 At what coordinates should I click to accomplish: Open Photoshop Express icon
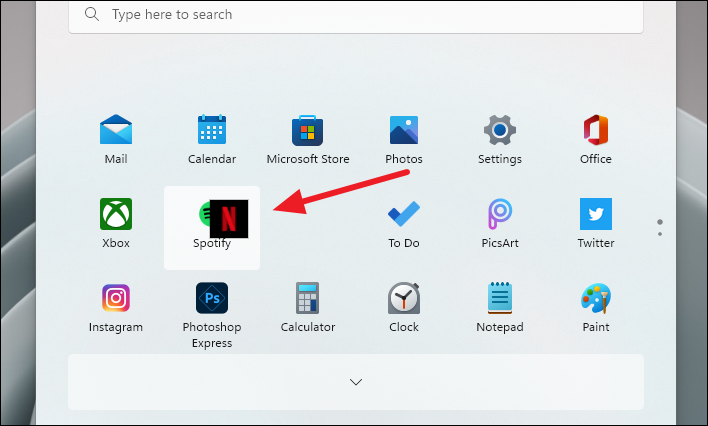[x=212, y=298]
